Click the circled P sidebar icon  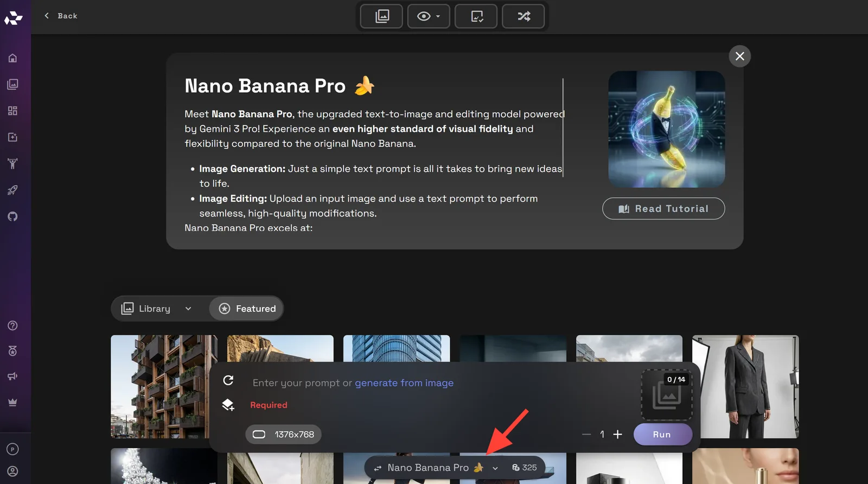coord(12,449)
